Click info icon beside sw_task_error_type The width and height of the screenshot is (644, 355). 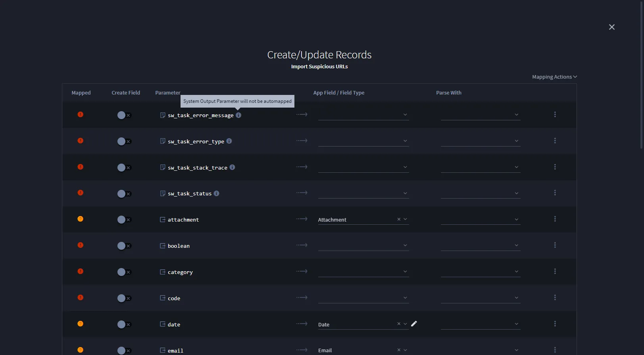[x=229, y=141]
